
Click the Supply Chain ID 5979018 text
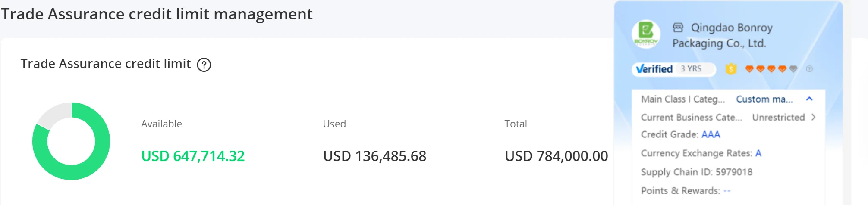pos(696,172)
